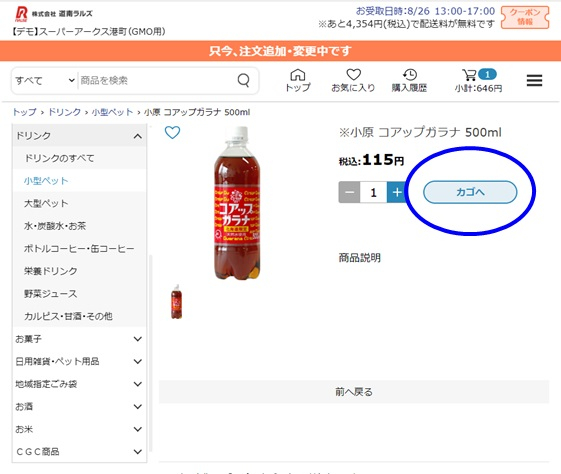Click the quantity field showing 1

[373, 192]
